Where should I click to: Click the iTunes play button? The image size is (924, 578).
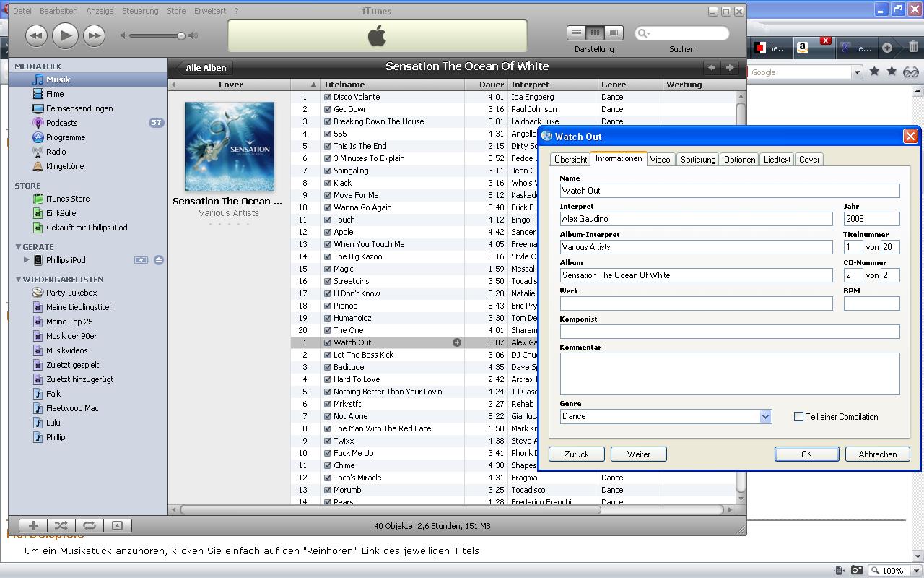(x=65, y=35)
